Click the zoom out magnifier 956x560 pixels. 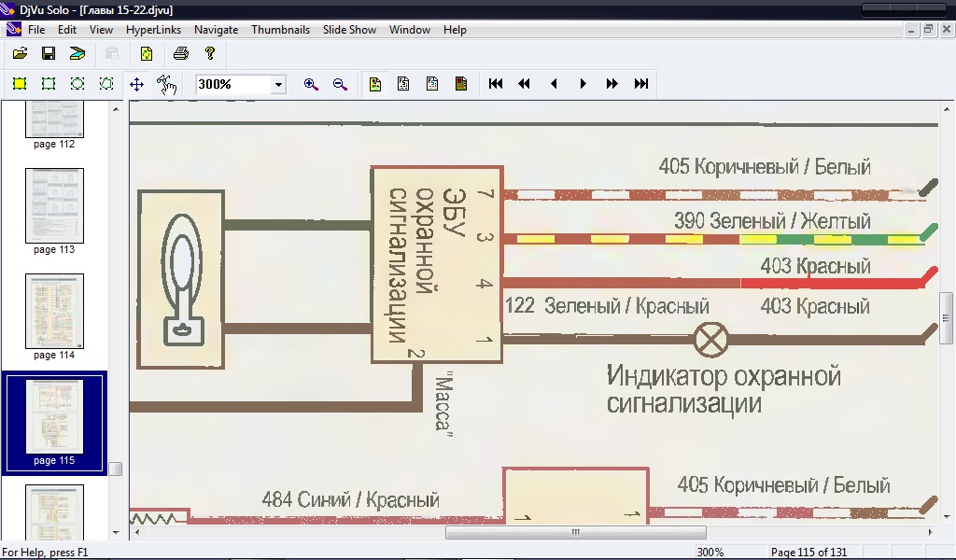[340, 84]
